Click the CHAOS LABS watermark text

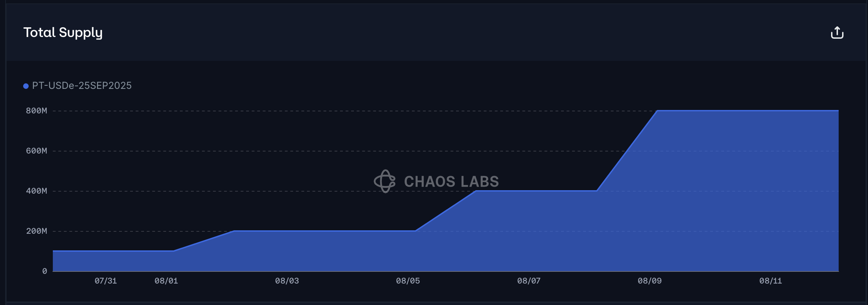(451, 182)
